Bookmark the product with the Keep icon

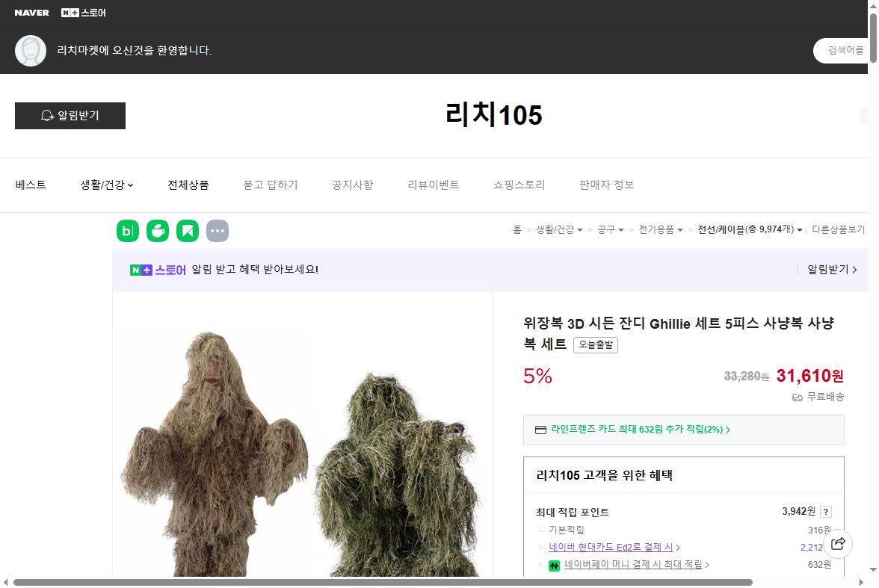pos(188,231)
